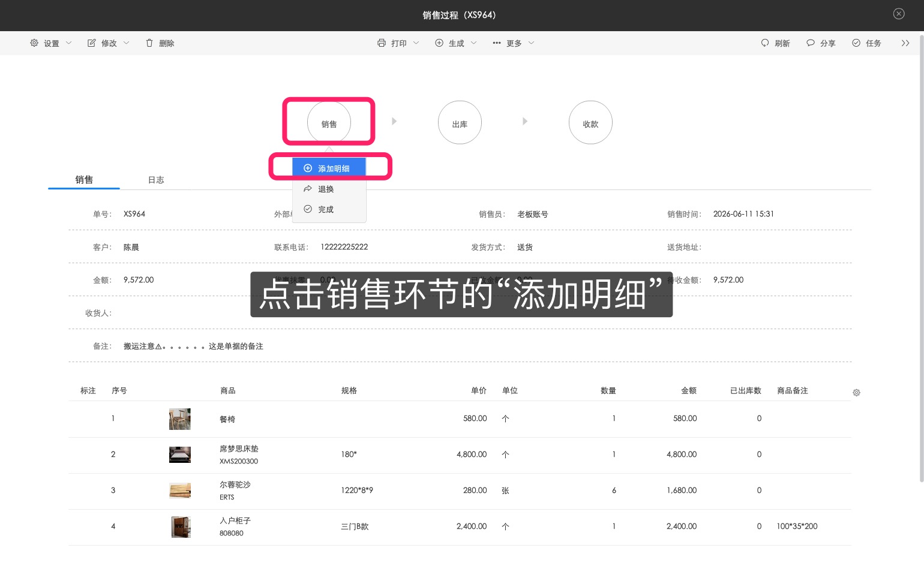Click salesperson value 老板账号
Viewport: 924px width, 563px height.
coord(533,214)
